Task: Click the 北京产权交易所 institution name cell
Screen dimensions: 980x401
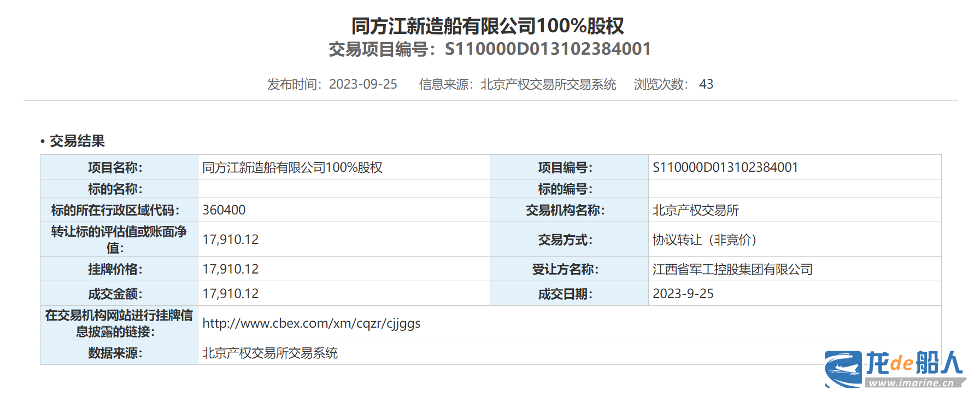Action: point(695,210)
